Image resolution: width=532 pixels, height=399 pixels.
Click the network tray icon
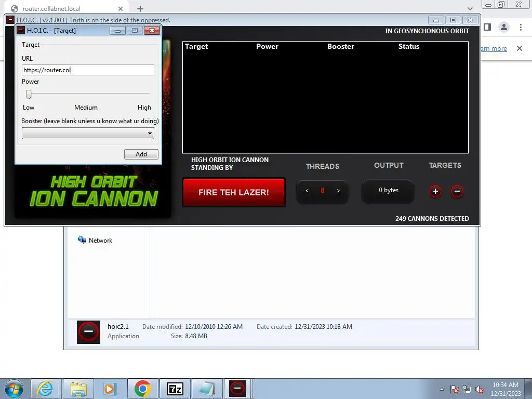tap(467, 389)
